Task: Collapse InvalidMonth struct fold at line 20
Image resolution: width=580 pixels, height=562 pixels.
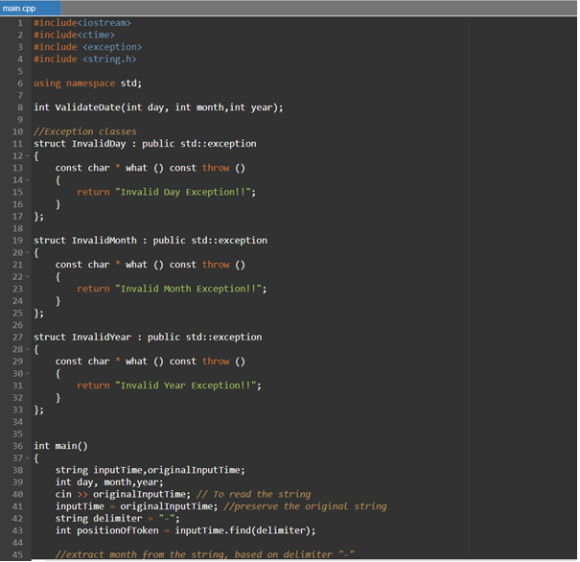Action: coord(27,253)
